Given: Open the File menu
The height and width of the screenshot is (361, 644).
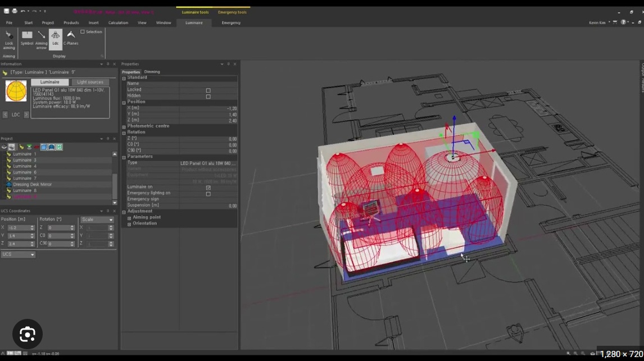Looking at the screenshot, I should click(x=9, y=22).
